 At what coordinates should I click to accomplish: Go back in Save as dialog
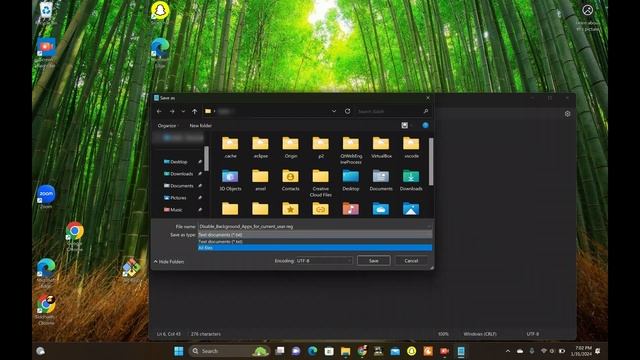(159, 111)
